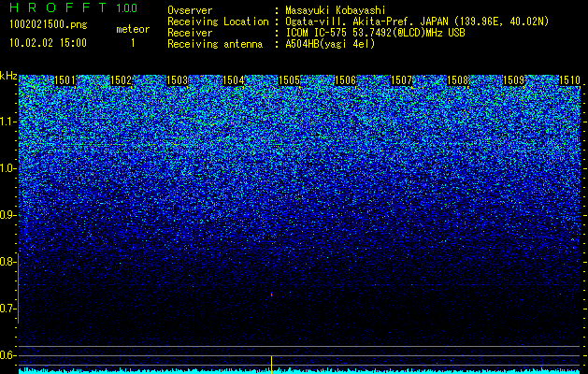Click the 1501 time marker label
This screenshot has height=374, width=588.
pyautogui.click(x=65, y=80)
